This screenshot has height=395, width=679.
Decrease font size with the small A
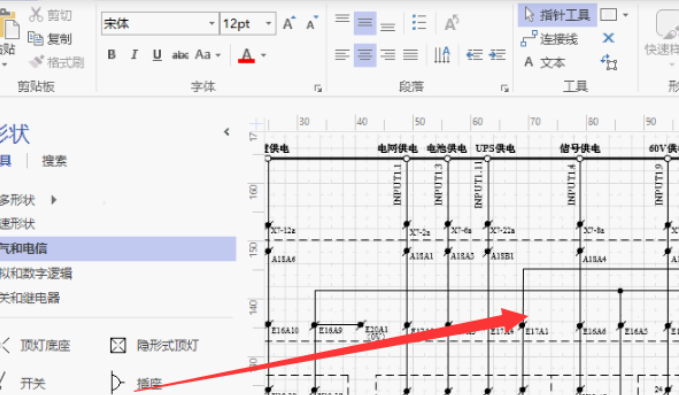[x=312, y=23]
